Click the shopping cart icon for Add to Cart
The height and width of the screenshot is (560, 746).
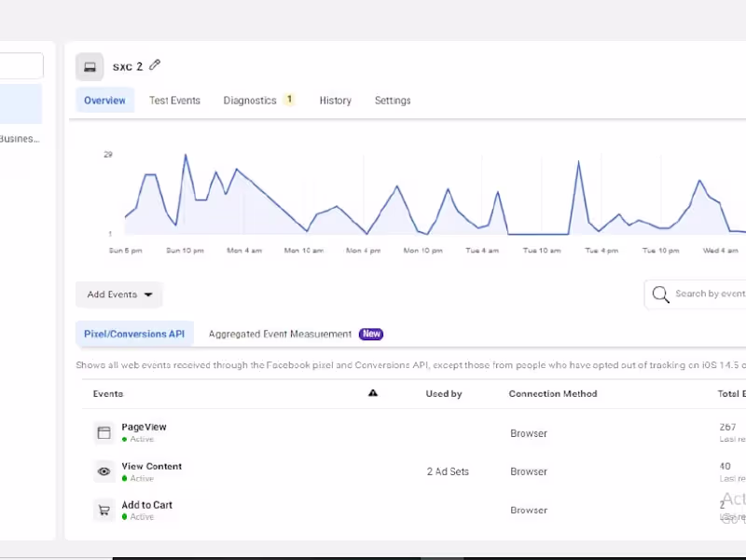click(x=104, y=510)
